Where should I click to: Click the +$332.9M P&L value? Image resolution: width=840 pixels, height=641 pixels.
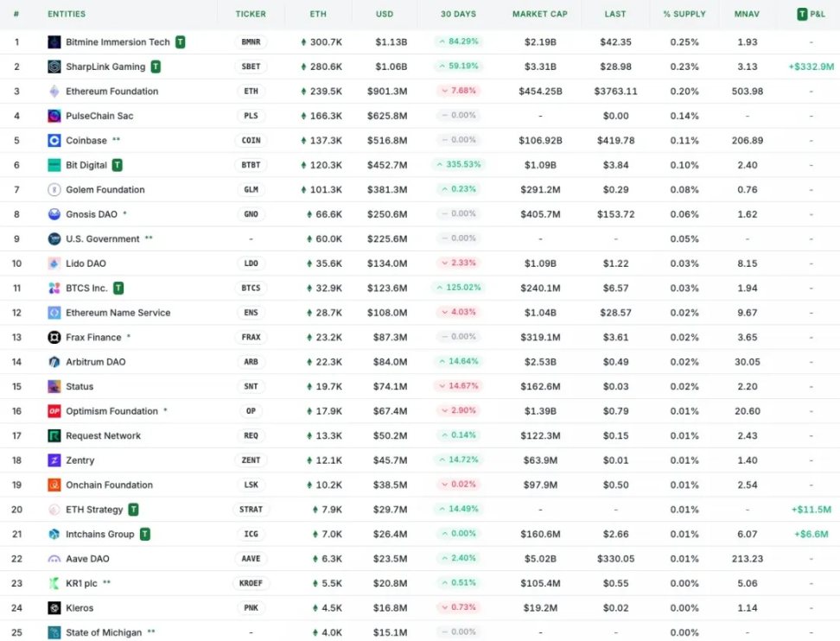coord(811,67)
